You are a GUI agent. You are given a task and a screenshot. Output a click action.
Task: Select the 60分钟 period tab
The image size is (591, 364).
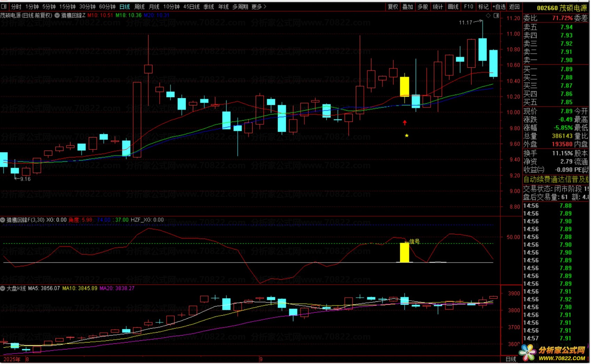point(107,7)
